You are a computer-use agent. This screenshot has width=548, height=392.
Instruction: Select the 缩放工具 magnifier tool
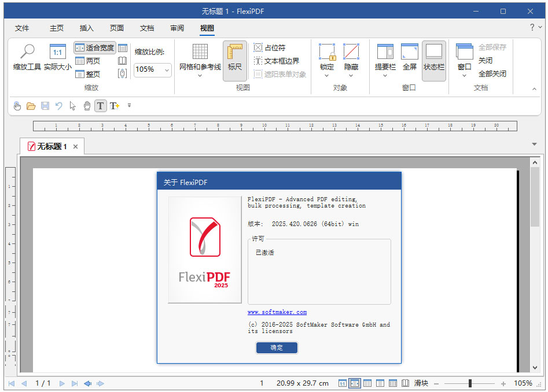[x=27, y=57]
